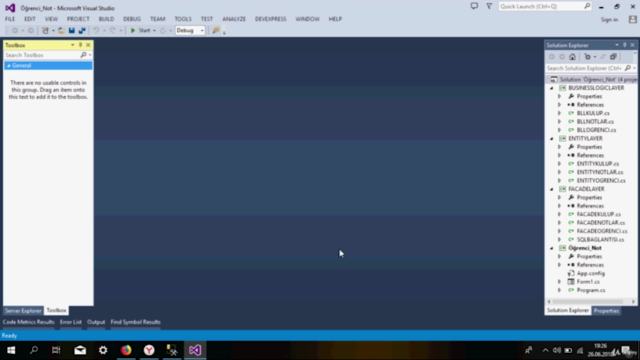Click Navigate Backward toolbar icon
Viewport: 640px width, 360px height.
(15, 31)
